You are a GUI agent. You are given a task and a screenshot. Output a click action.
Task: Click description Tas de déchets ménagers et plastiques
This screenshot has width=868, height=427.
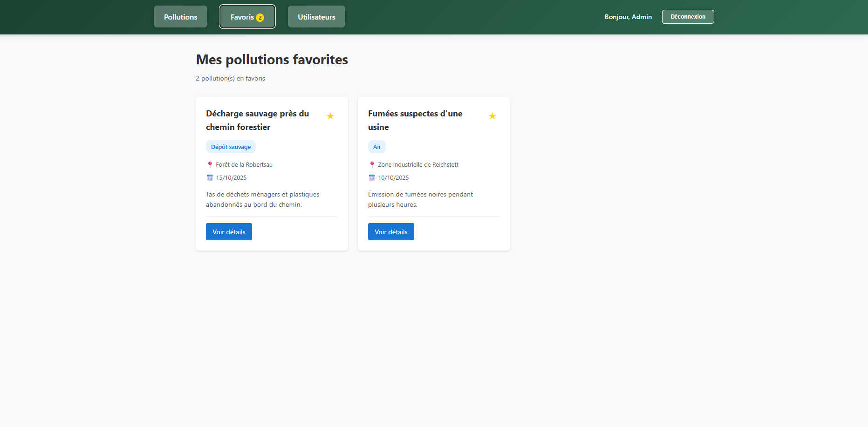(x=263, y=199)
